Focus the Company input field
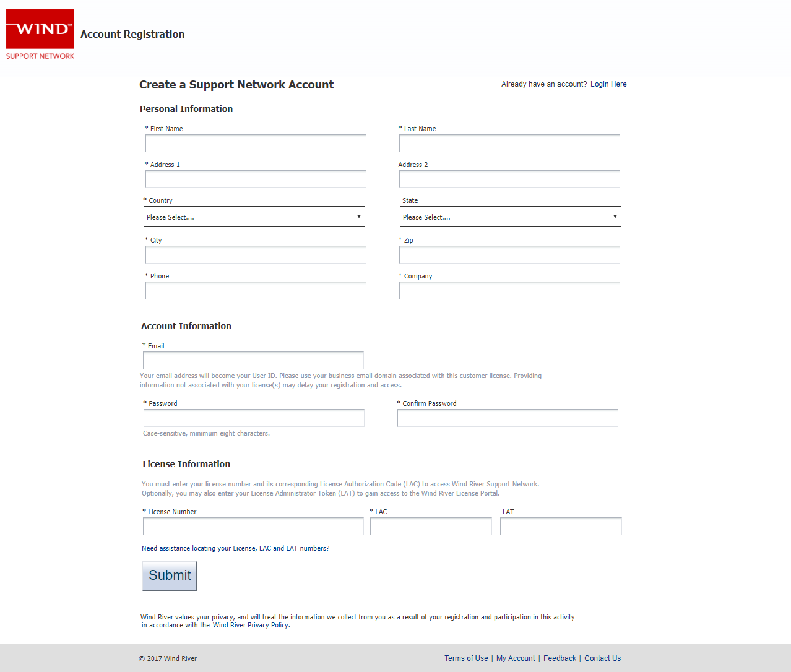Screen dimensions: 791x672 (x=509, y=291)
